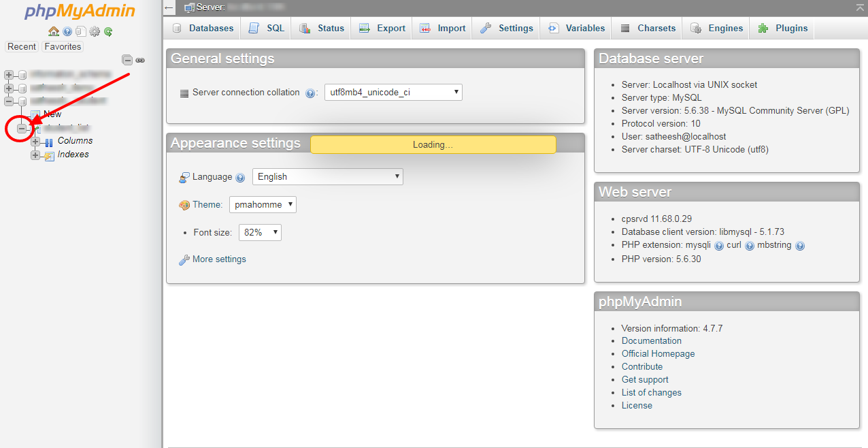
Task: Click left arrow icon to hide the navigation panel
Action: click(x=169, y=7)
